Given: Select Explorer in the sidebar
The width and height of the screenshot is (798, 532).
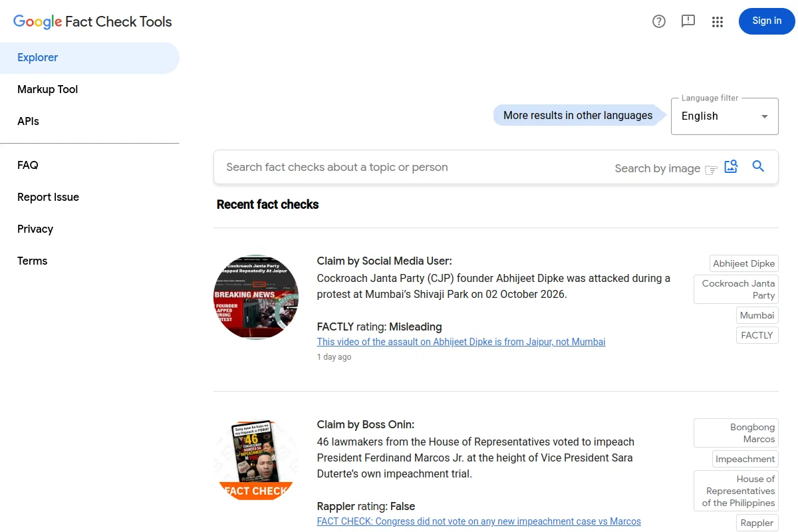Looking at the screenshot, I should (x=90, y=58).
